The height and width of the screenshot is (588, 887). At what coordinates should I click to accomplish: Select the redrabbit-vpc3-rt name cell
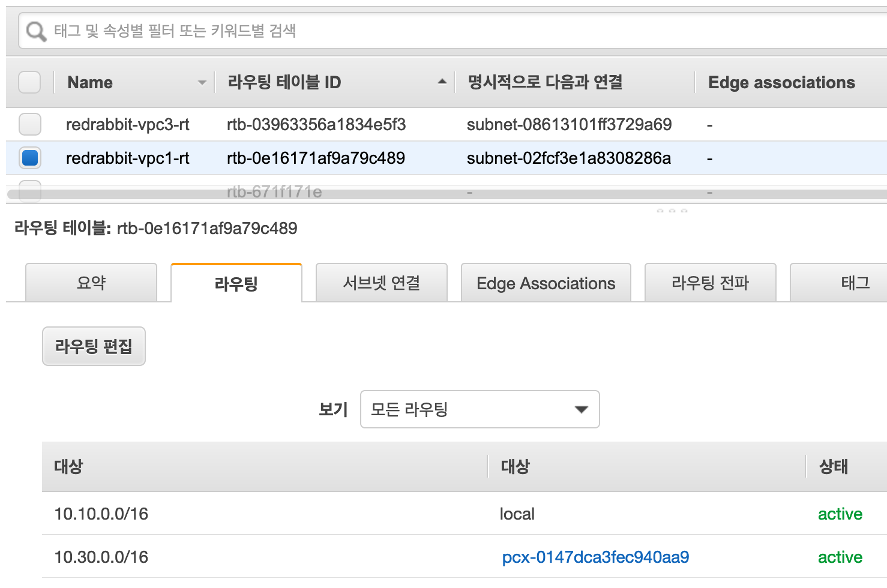tap(127, 124)
